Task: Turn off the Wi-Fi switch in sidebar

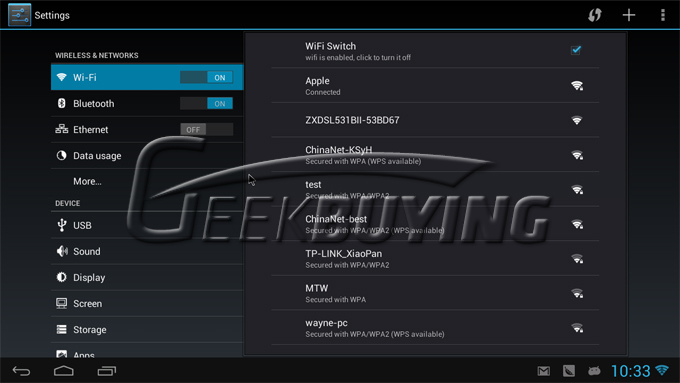Action: click(x=206, y=78)
